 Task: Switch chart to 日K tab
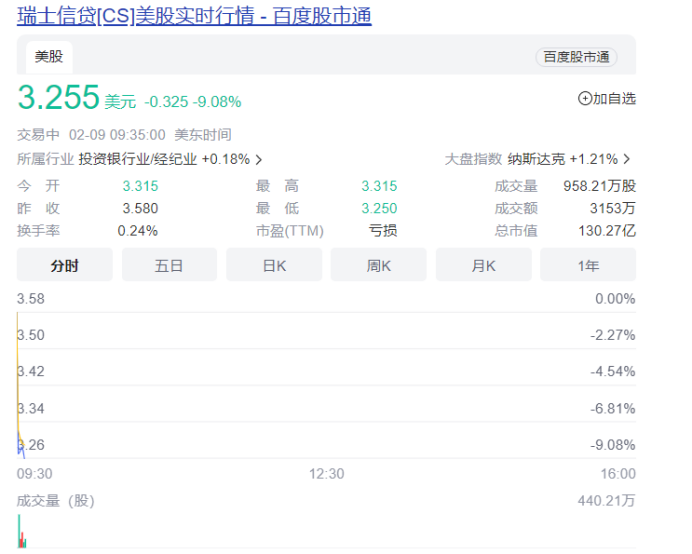[274, 265]
